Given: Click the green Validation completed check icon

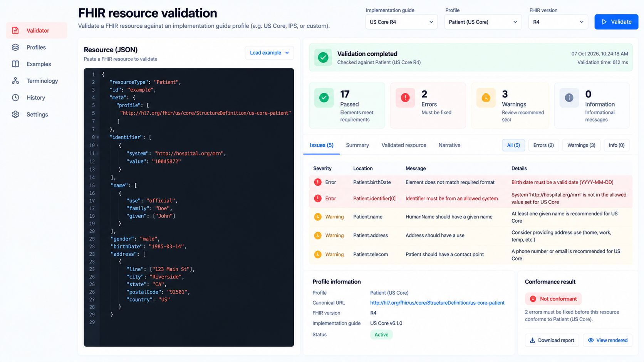Looking at the screenshot, I should tap(323, 58).
